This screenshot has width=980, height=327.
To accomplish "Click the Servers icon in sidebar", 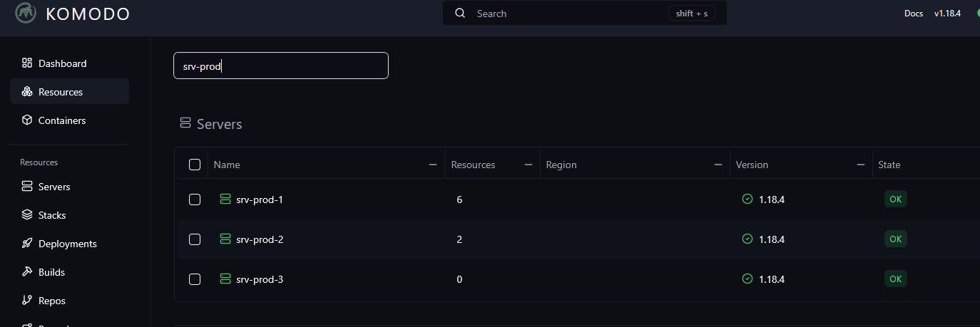I will click(x=27, y=186).
